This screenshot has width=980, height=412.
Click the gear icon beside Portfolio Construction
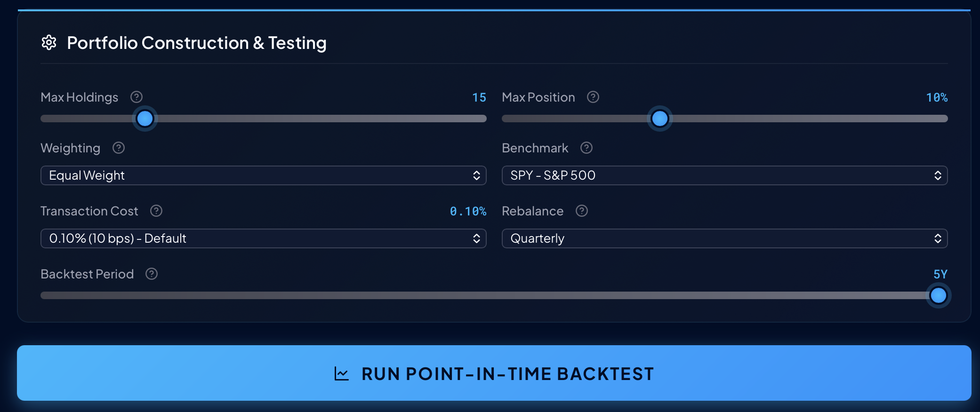49,43
